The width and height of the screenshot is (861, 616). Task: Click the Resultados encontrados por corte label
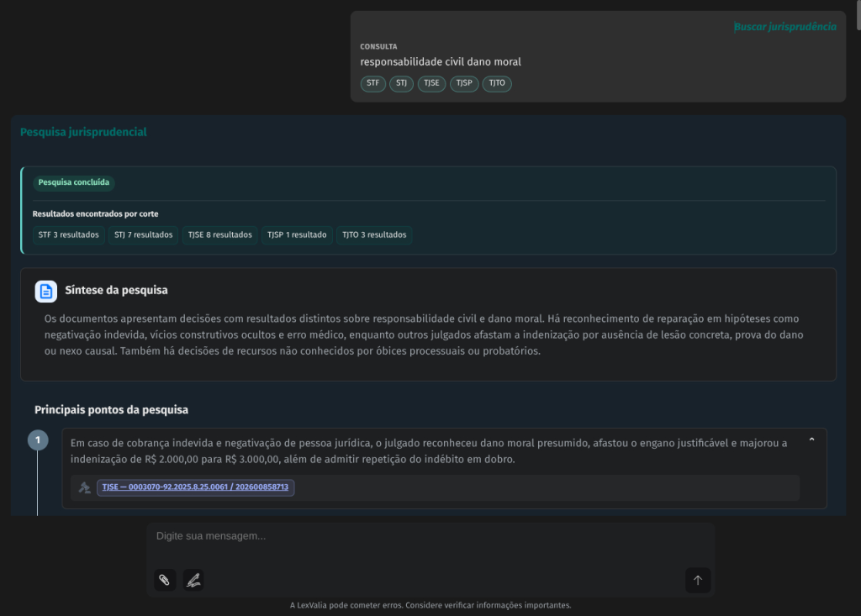tap(96, 214)
